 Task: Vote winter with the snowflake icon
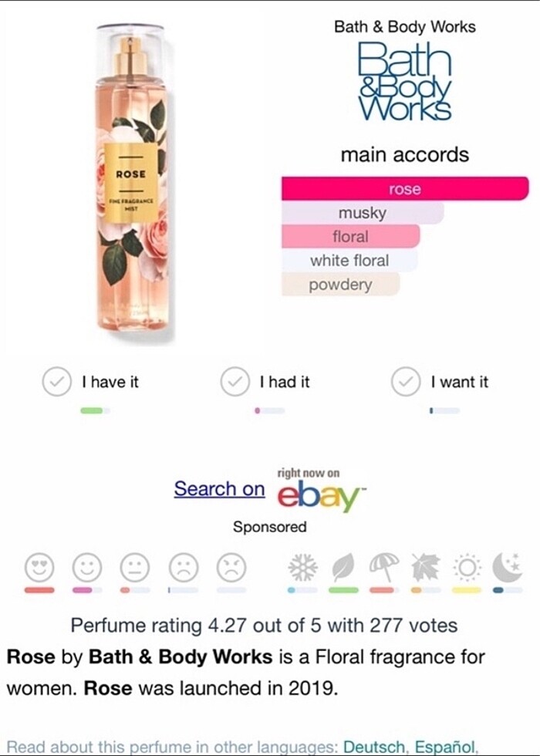pos(302,568)
